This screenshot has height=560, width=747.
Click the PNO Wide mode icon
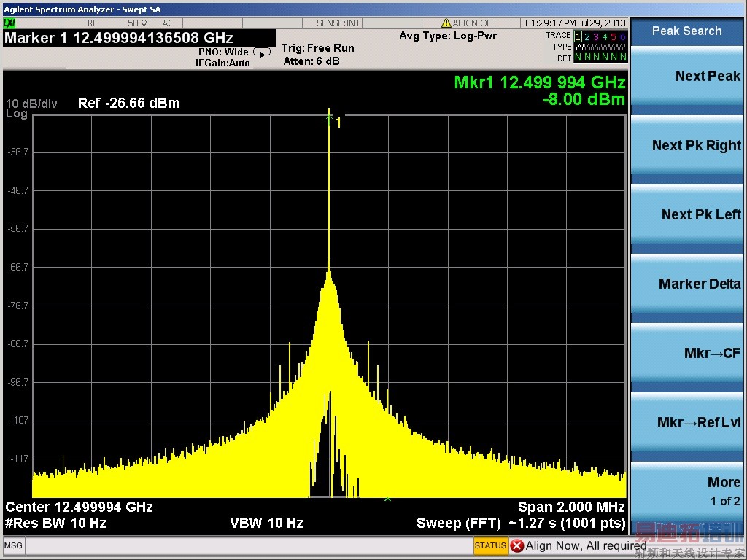pos(261,52)
